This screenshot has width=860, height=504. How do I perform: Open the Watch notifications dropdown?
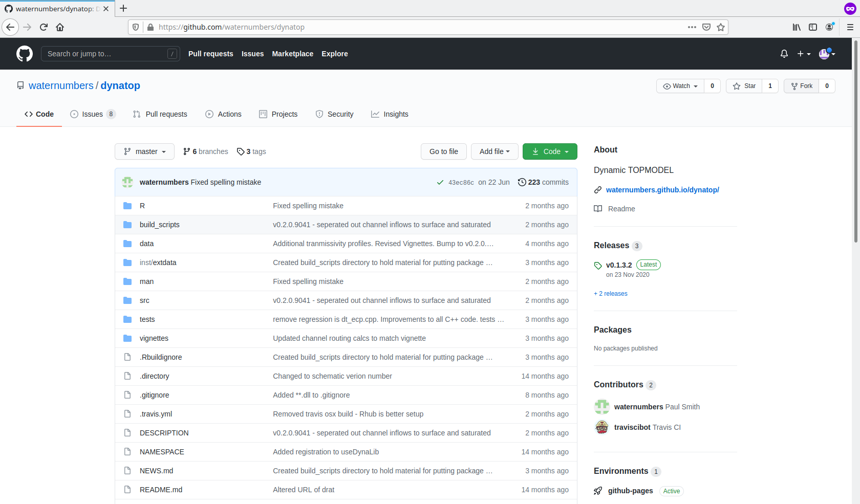pos(680,86)
